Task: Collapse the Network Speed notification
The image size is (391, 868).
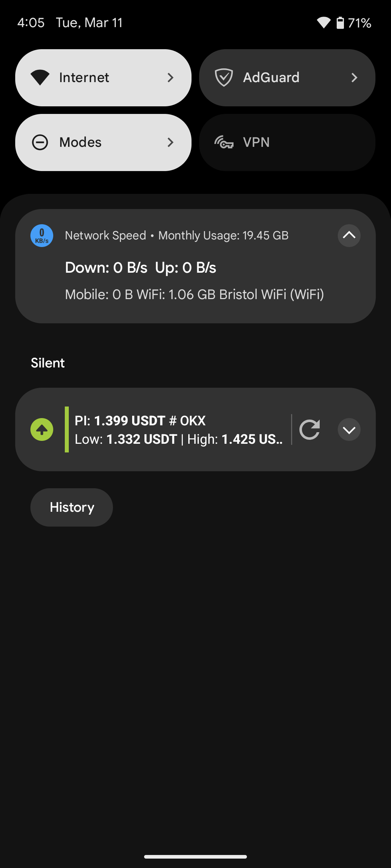Action: [x=349, y=236]
